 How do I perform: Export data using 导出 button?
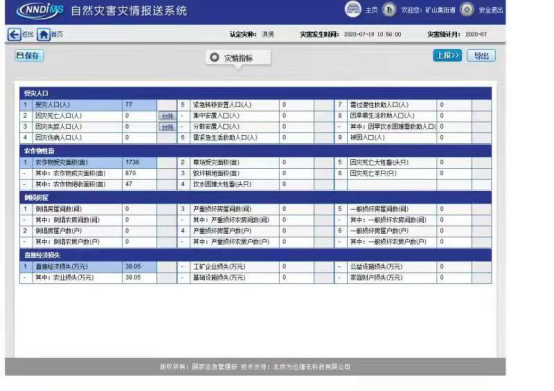pyautogui.click(x=481, y=55)
